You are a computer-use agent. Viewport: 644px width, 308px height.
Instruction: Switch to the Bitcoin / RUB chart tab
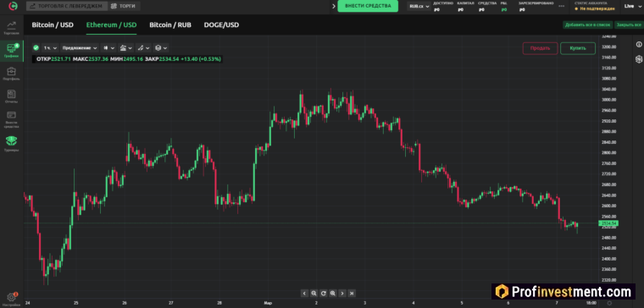point(170,25)
